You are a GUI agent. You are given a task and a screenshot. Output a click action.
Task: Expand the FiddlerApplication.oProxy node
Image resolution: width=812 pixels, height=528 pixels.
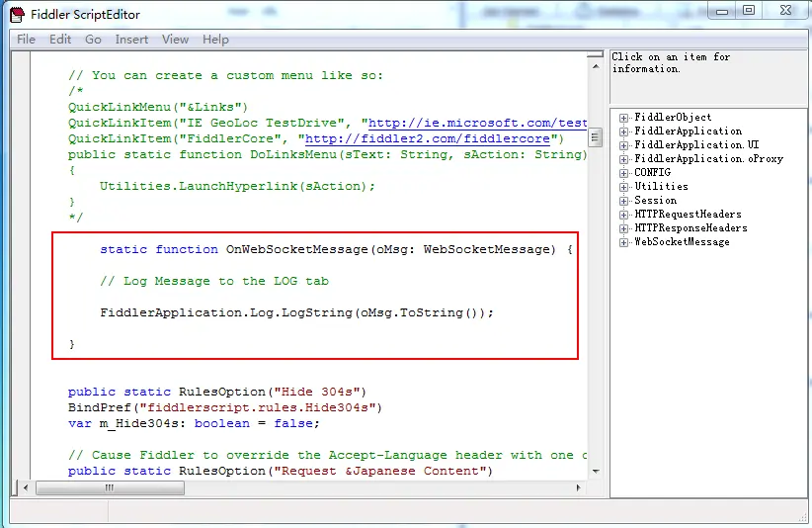pyautogui.click(x=623, y=159)
